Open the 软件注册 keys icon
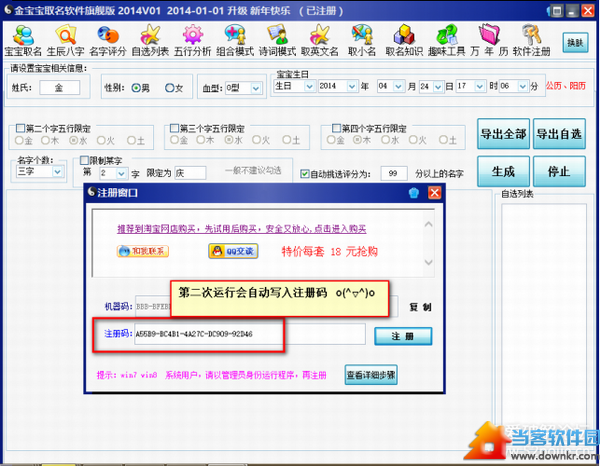Image resolution: width=600 pixels, height=466 pixels. click(532, 40)
